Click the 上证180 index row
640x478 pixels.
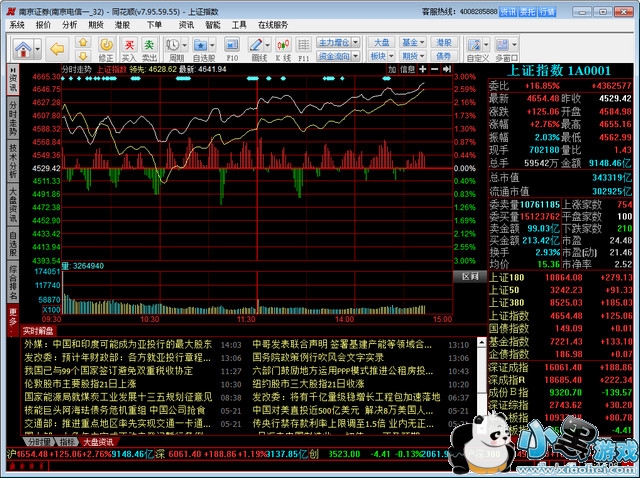click(560, 278)
